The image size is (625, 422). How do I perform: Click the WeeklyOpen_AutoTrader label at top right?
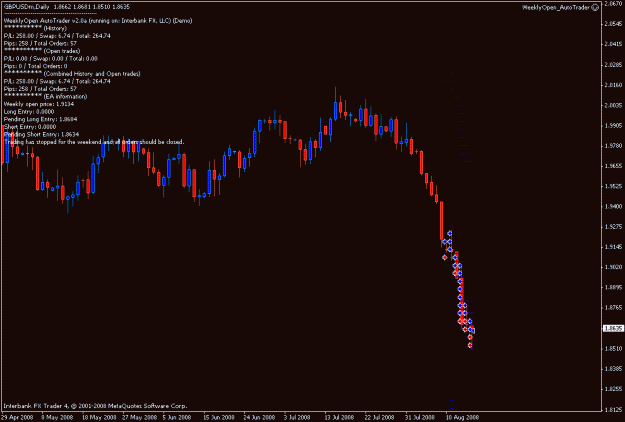pyautogui.click(x=556, y=8)
